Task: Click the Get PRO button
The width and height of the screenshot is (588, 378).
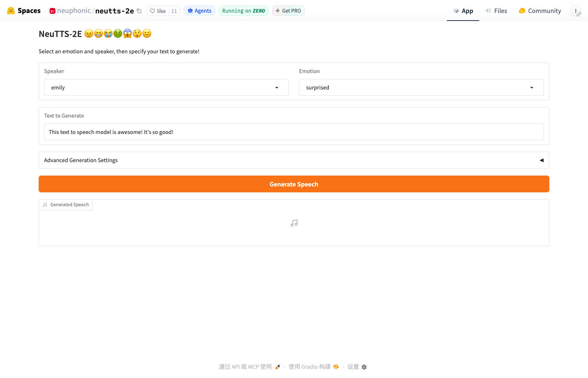Action: [x=288, y=11]
